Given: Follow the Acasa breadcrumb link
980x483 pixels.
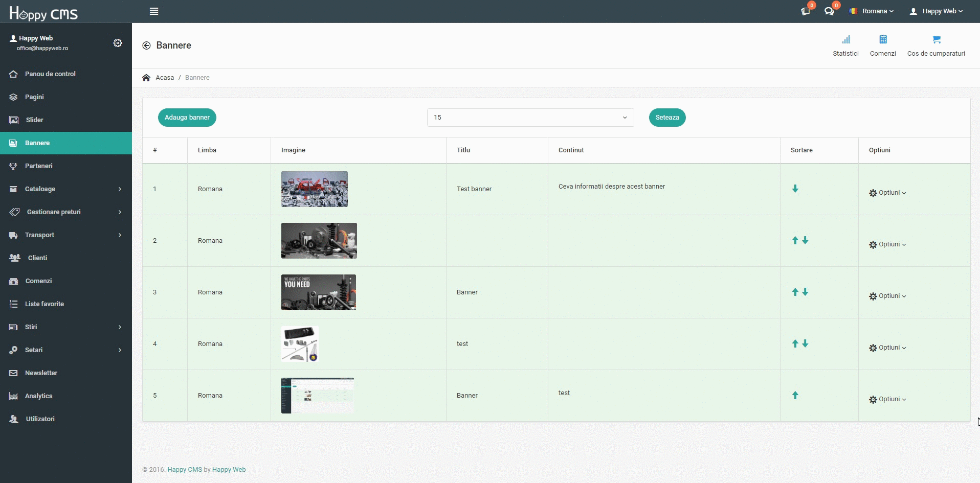Looking at the screenshot, I should pyautogui.click(x=165, y=78).
